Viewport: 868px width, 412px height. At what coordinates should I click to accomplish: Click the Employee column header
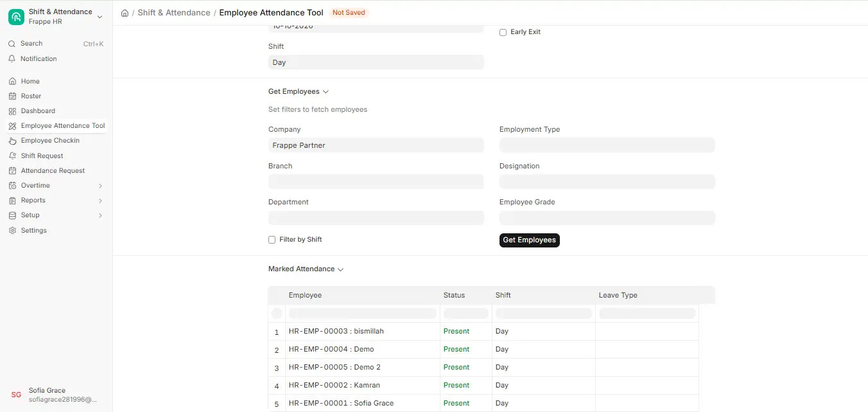pos(305,296)
